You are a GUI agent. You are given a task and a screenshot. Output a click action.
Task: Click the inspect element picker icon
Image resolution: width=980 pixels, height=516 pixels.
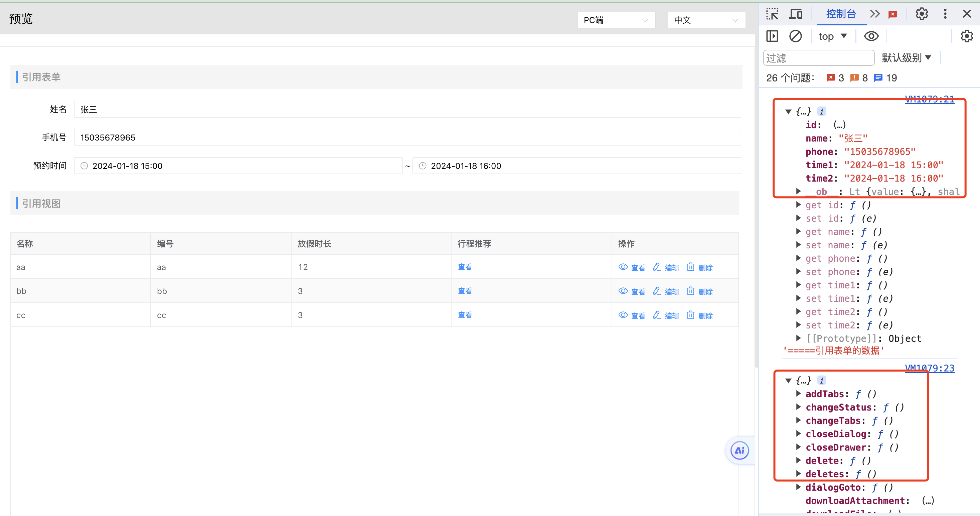point(772,14)
